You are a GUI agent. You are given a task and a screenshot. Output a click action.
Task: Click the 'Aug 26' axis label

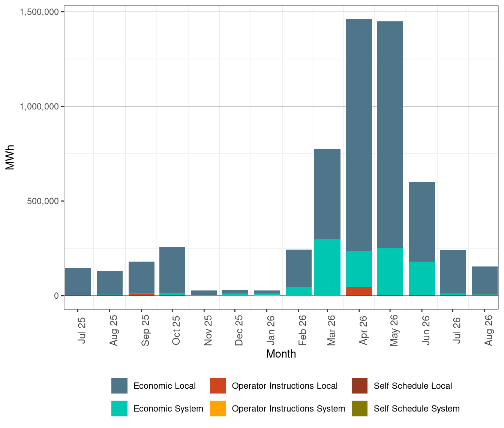pos(488,330)
